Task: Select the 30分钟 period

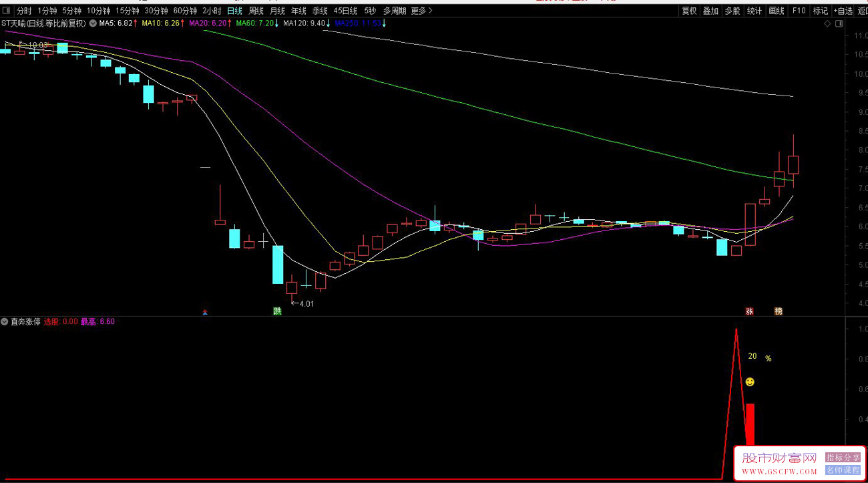Action: [x=156, y=11]
